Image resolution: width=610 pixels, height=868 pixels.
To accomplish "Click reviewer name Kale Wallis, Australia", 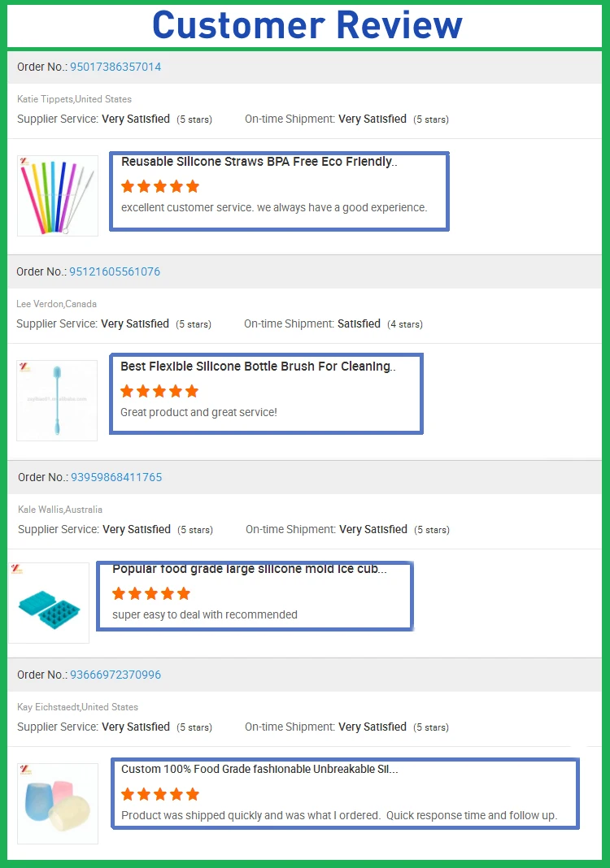I will (60, 510).
